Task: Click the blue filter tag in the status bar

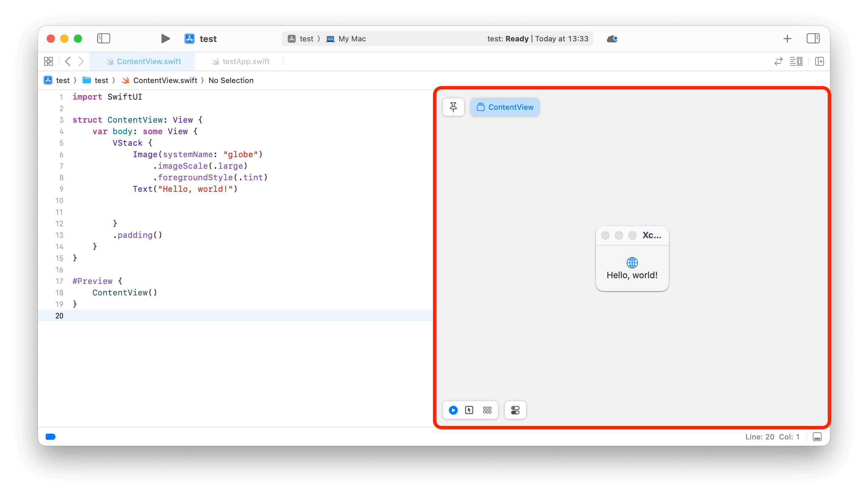Action: click(x=50, y=437)
